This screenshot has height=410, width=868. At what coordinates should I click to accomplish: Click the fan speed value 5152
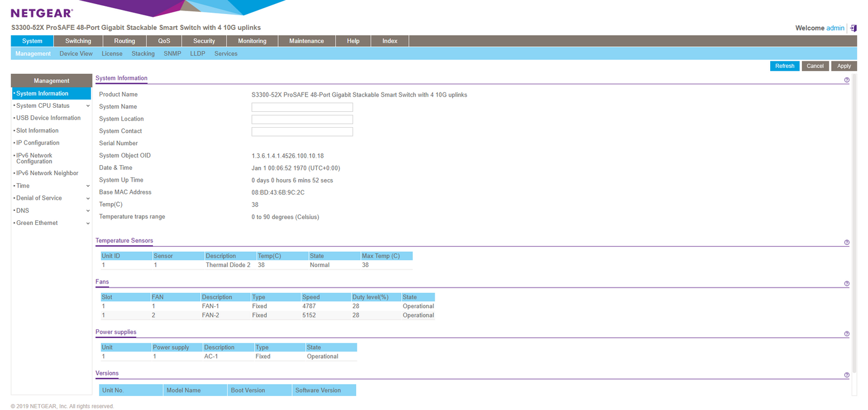[310, 315]
